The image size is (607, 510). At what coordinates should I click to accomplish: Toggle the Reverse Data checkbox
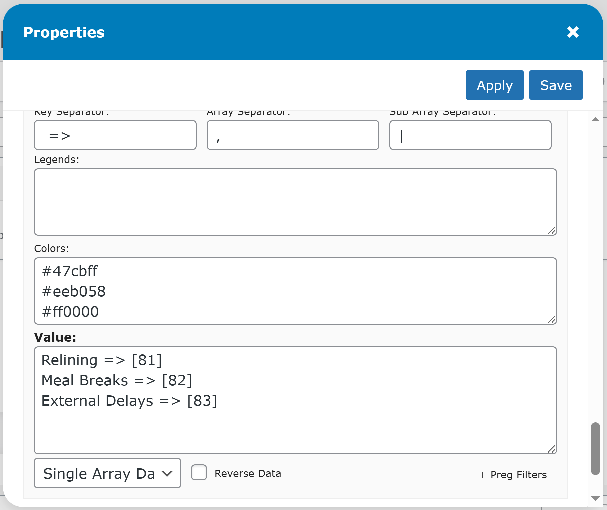199,473
